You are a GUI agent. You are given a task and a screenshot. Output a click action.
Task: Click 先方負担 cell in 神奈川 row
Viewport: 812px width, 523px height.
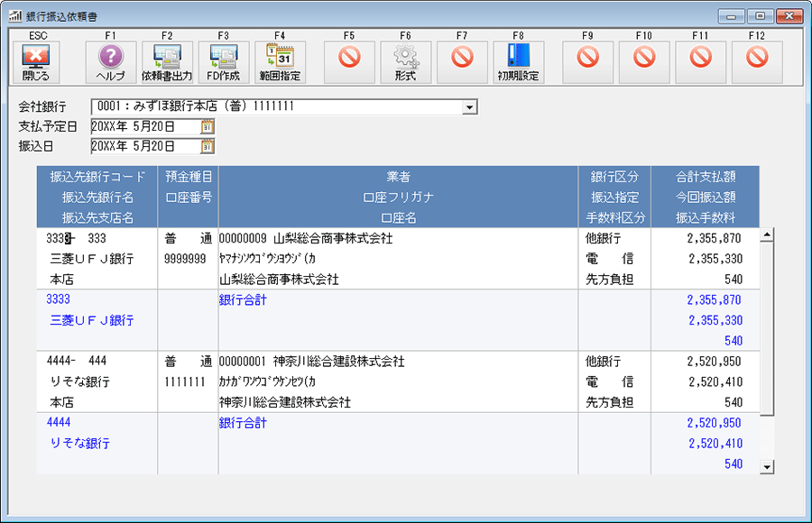609,402
